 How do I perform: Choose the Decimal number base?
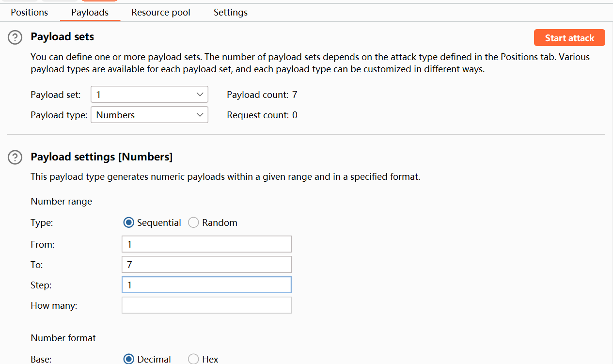(x=129, y=359)
